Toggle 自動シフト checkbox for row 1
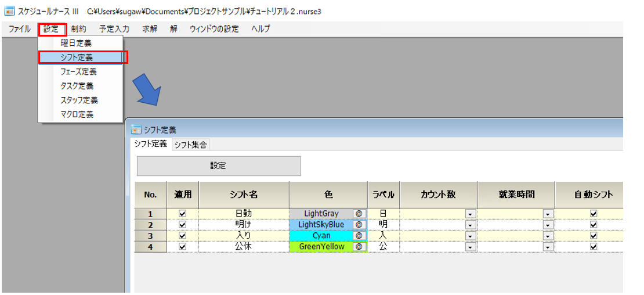The image size is (644, 295). point(593,214)
